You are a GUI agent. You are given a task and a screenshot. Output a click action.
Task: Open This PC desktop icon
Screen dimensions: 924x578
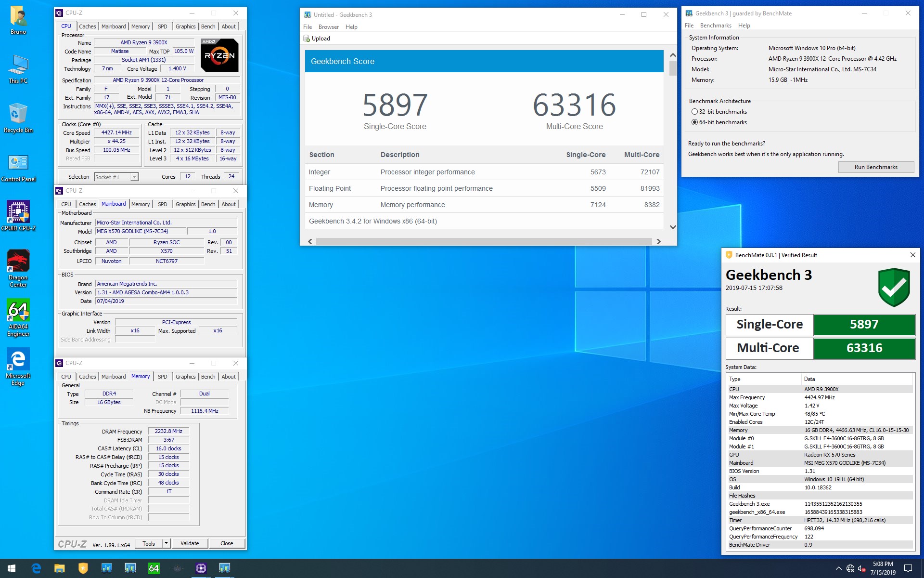pyautogui.click(x=18, y=69)
